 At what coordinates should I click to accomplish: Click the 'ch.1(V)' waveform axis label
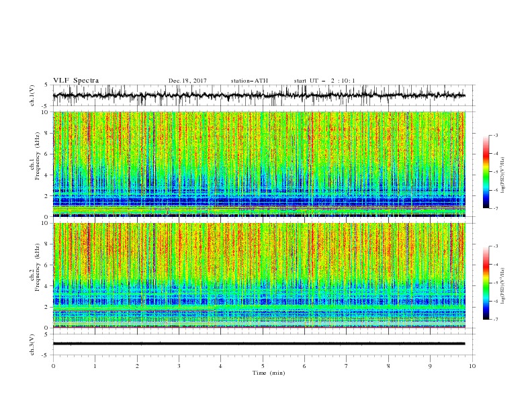tap(32, 95)
